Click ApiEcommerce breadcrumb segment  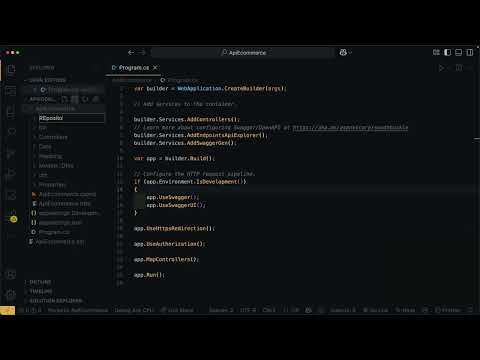[x=132, y=80]
